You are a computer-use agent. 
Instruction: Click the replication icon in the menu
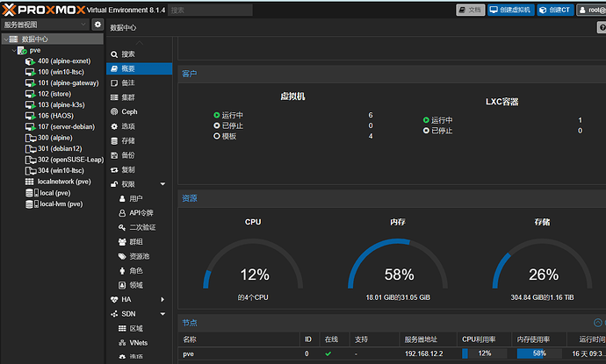114,170
